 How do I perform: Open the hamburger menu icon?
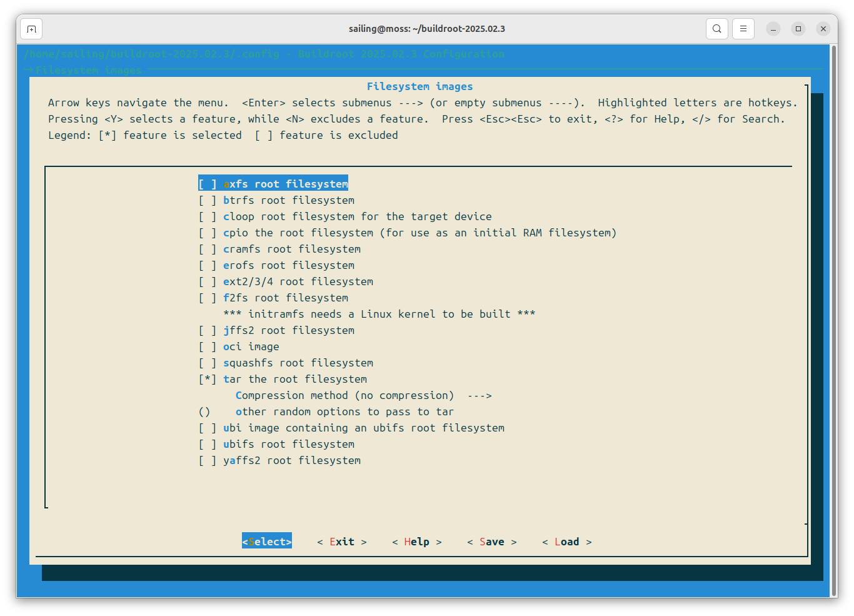point(743,29)
